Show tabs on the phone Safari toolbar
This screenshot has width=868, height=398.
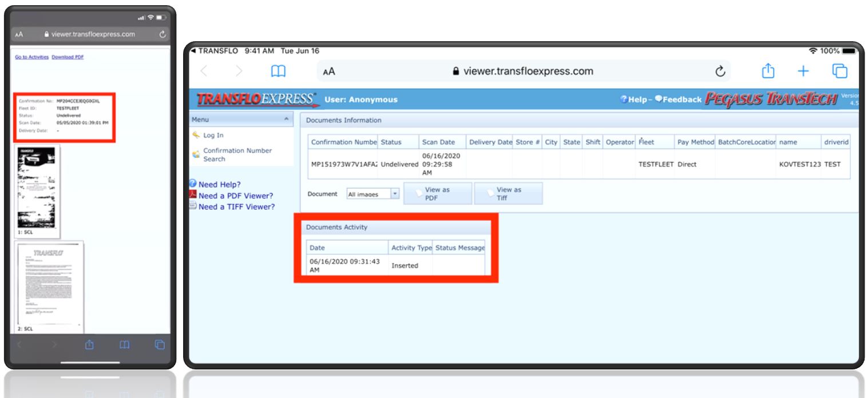click(x=158, y=345)
